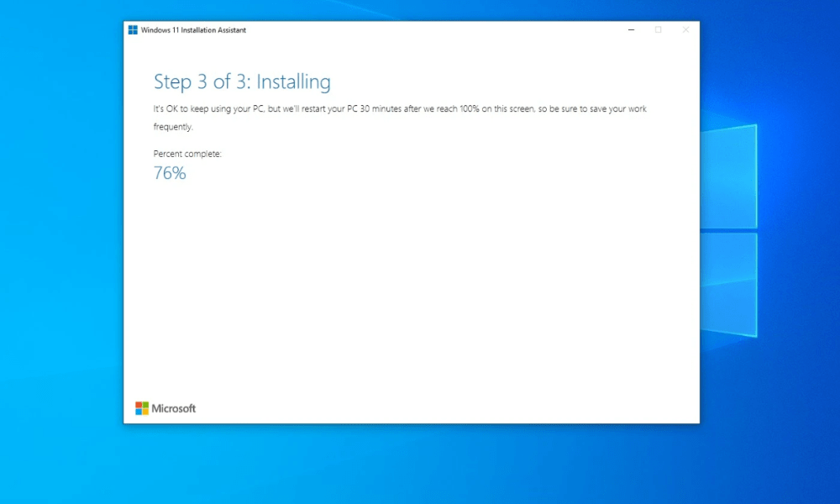Click the blue square of the Microsoft logo
The height and width of the screenshot is (504, 840).
click(x=139, y=412)
